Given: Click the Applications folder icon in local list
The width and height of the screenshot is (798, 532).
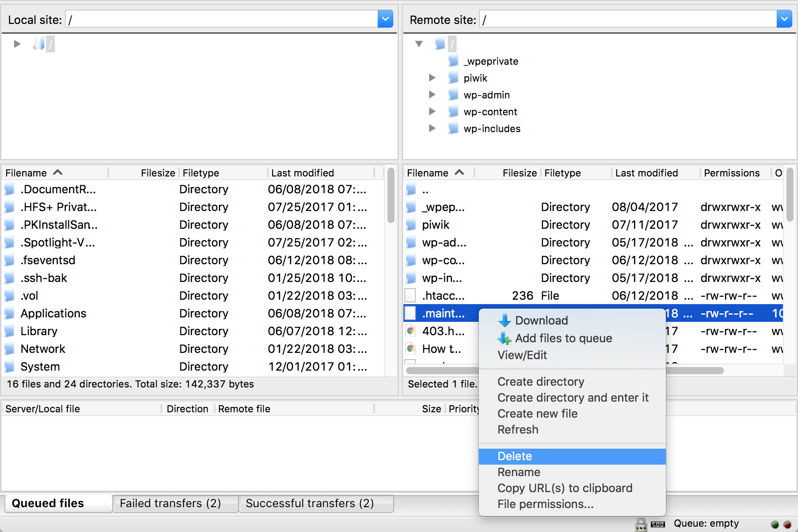Looking at the screenshot, I should pos(9,313).
